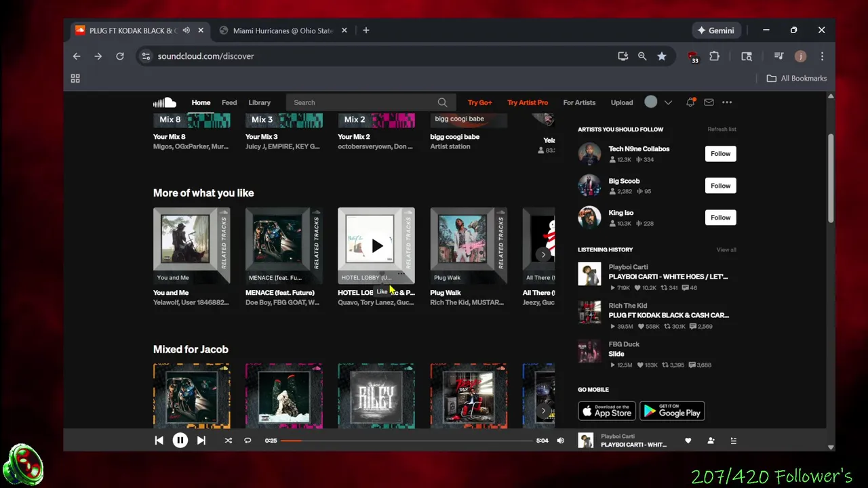Open the three-dot more menu in header
The height and width of the screenshot is (488, 868).
point(727,102)
